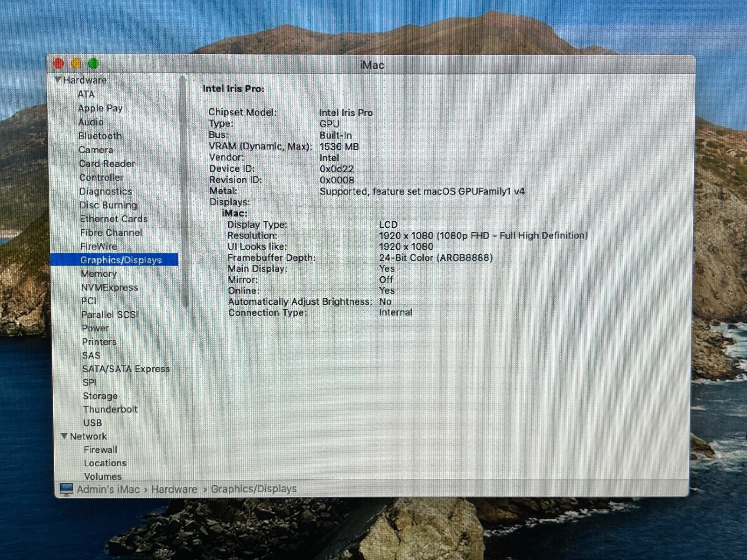Click the green zoom window button
The width and height of the screenshot is (747, 560).
[x=93, y=63]
